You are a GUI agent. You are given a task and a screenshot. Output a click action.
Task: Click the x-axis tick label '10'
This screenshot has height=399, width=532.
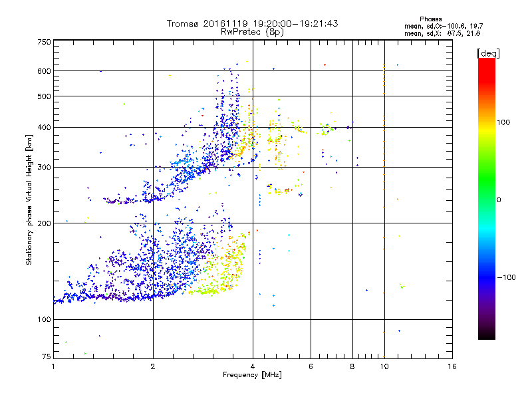384,366
